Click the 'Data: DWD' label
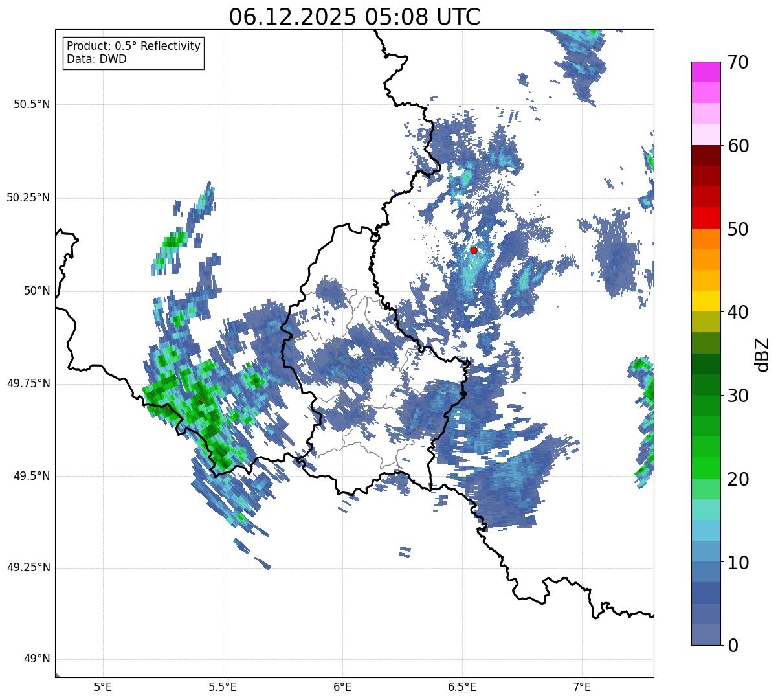The width and height of the screenshot is (778, 700). 96,59
